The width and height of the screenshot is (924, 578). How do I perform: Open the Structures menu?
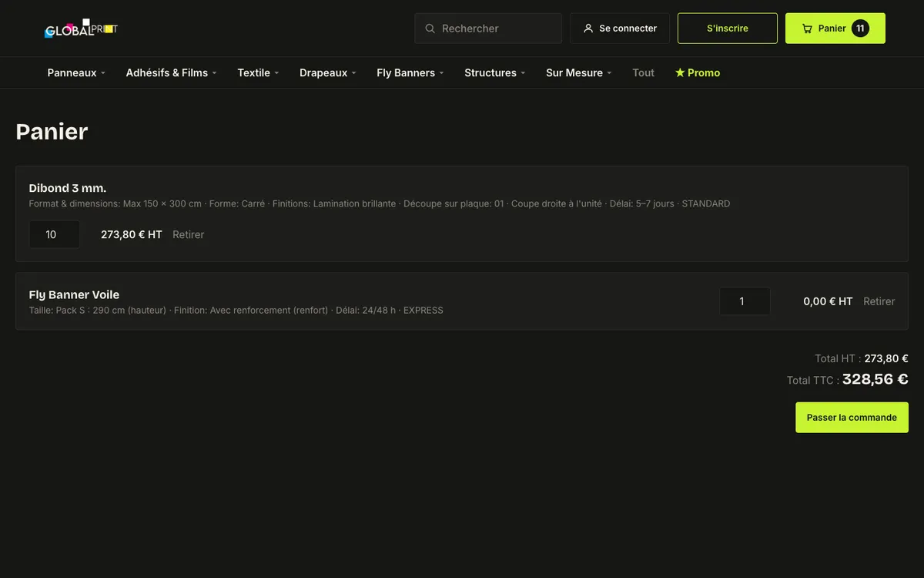[495, 72]
